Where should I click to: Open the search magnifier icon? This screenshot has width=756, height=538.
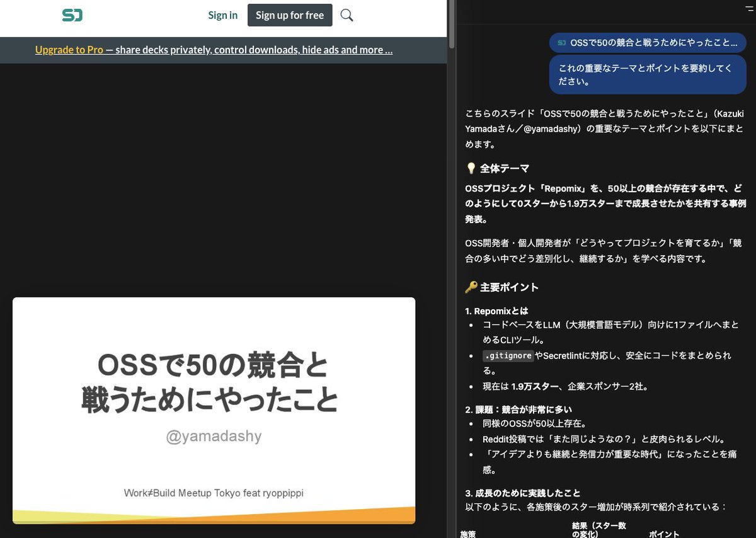[346, 15]
